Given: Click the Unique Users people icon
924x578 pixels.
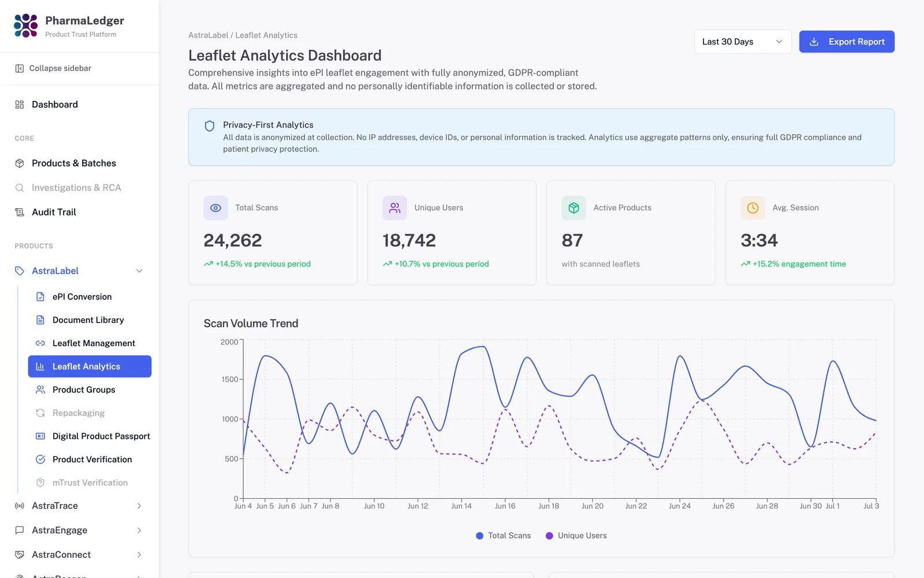Looking at the screenshot, I should pyautogui.click(x=394, y=208).
